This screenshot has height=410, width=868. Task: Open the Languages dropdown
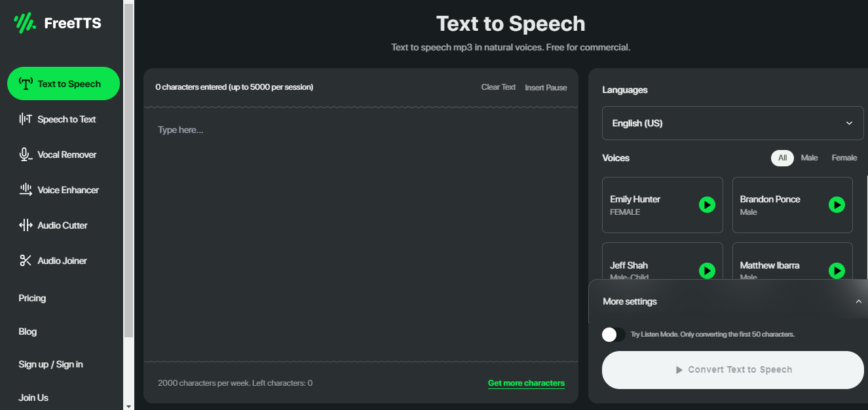(732, 122)
